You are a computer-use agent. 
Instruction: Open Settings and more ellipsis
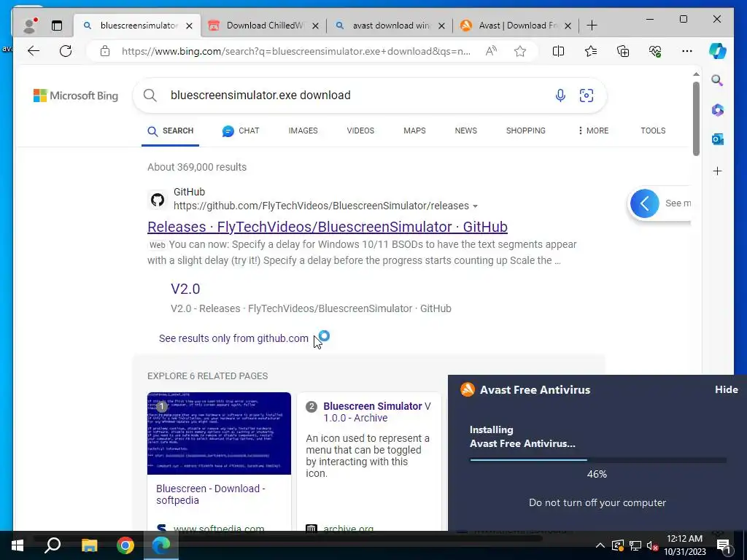coord(687,51)
